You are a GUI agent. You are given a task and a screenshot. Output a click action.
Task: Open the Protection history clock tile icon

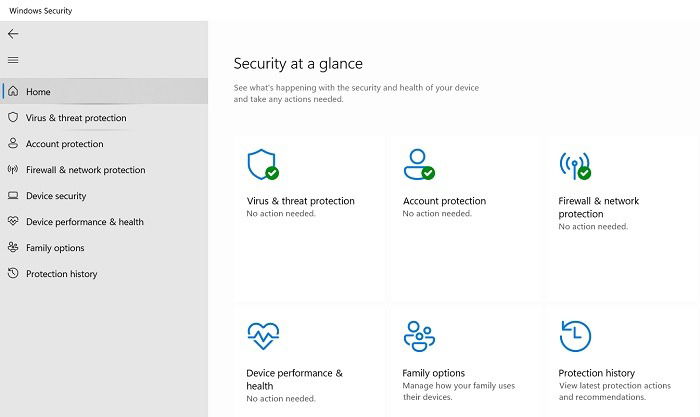[575, 336]
